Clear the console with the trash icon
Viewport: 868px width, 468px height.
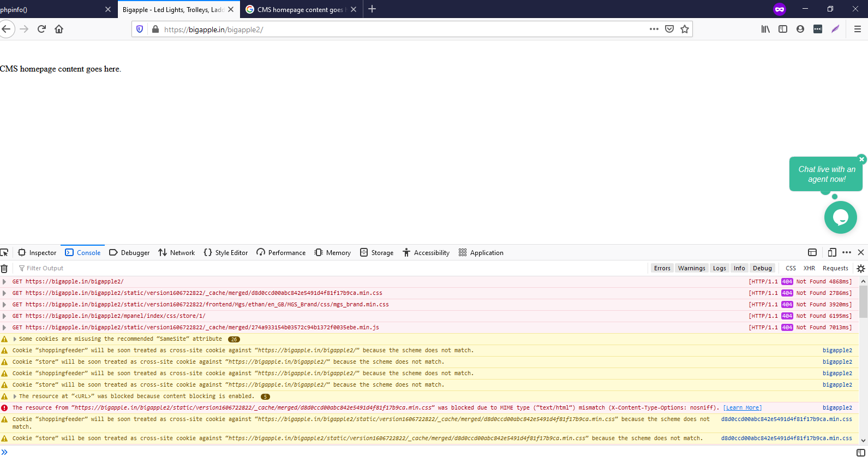click(x=4, y=268)
